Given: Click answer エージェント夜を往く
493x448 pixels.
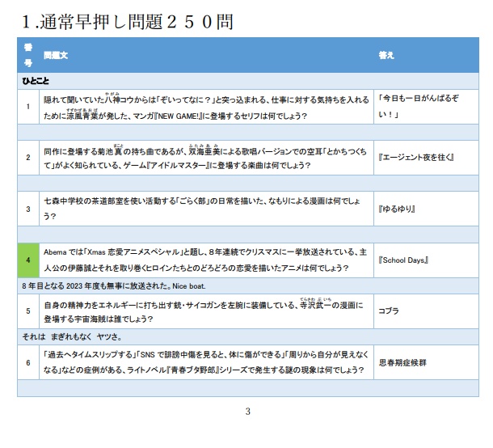Looking at the screenshot, I should 416,158.
